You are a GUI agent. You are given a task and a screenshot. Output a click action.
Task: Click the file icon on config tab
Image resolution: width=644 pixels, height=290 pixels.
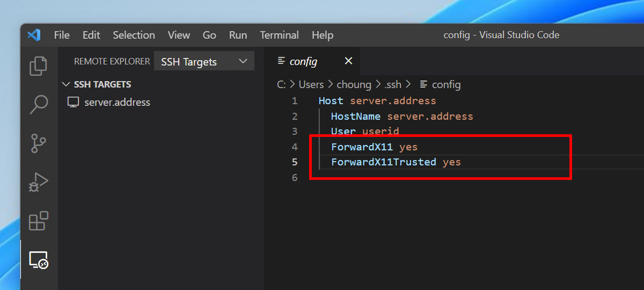point(281,61)
